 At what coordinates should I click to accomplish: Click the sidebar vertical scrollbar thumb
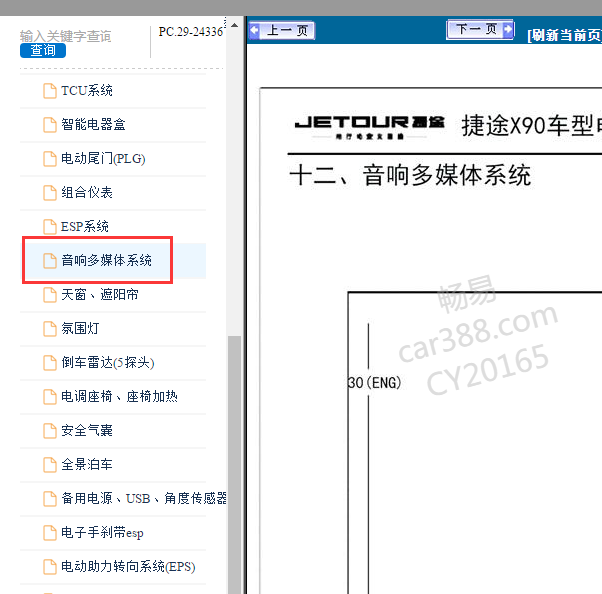click(x=235, y=465)
